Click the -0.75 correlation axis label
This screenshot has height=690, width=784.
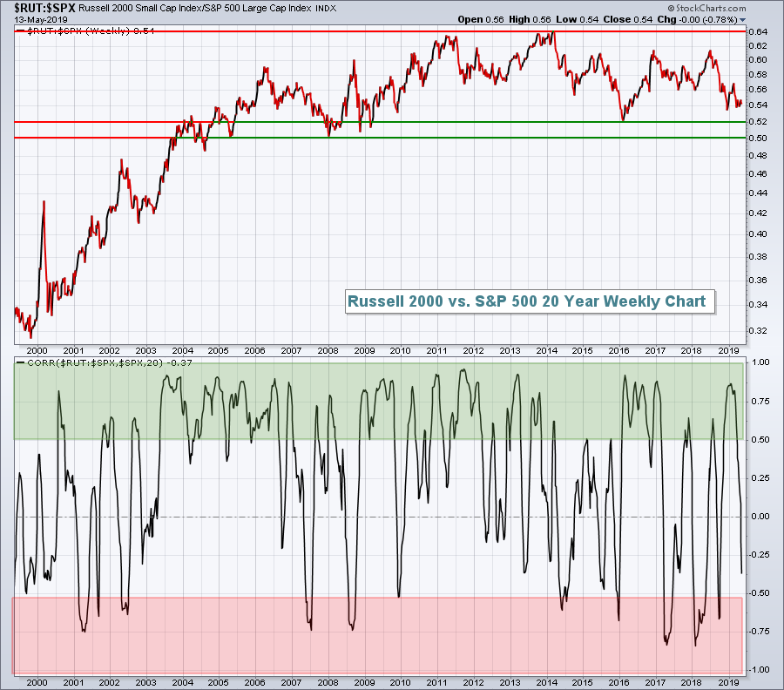tap(759, 632)
